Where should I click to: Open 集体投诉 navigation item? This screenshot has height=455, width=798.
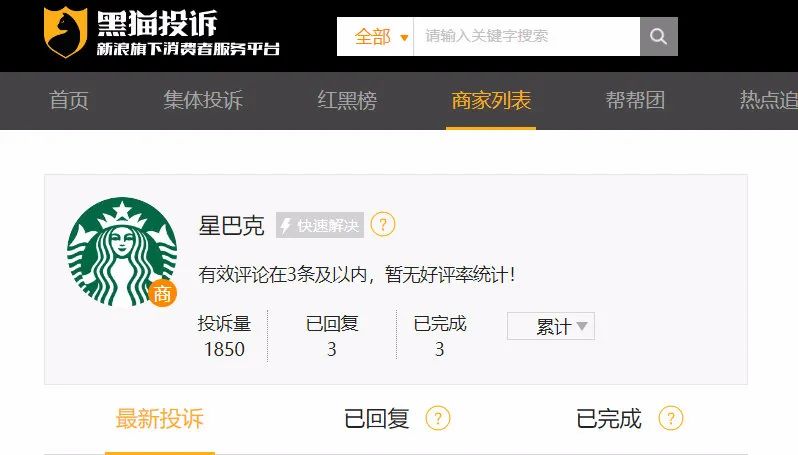click(203, 100)
